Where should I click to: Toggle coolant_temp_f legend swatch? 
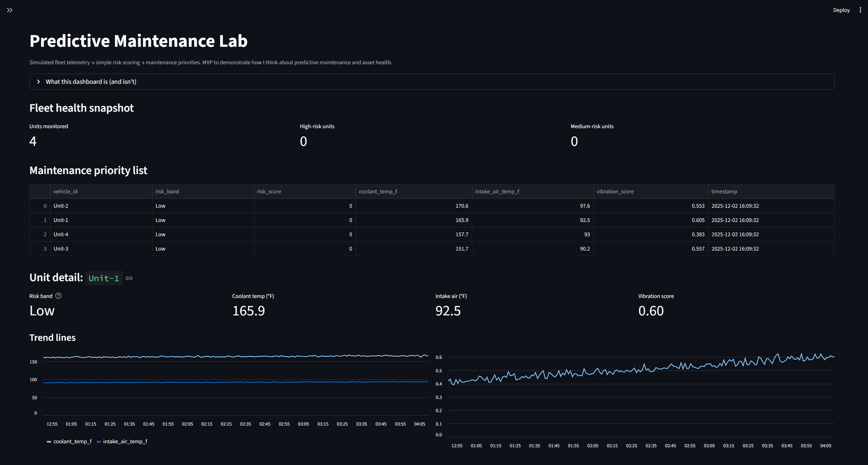coord(49,441)
